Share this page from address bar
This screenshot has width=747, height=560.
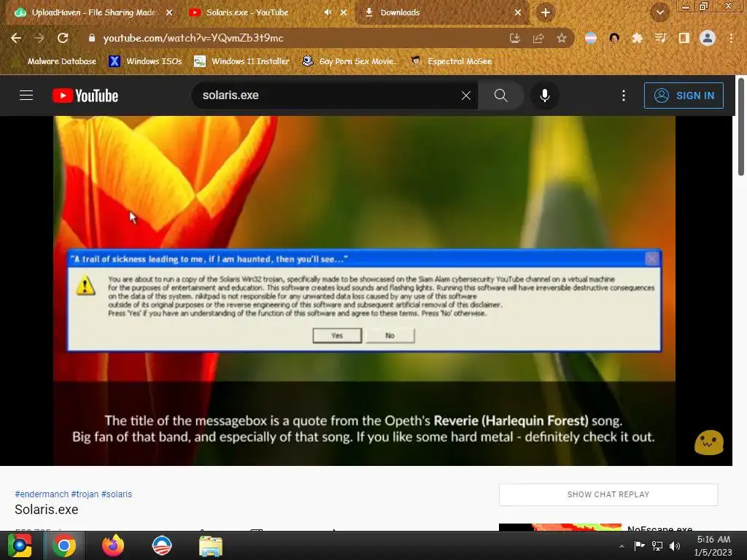pos(538,38)
